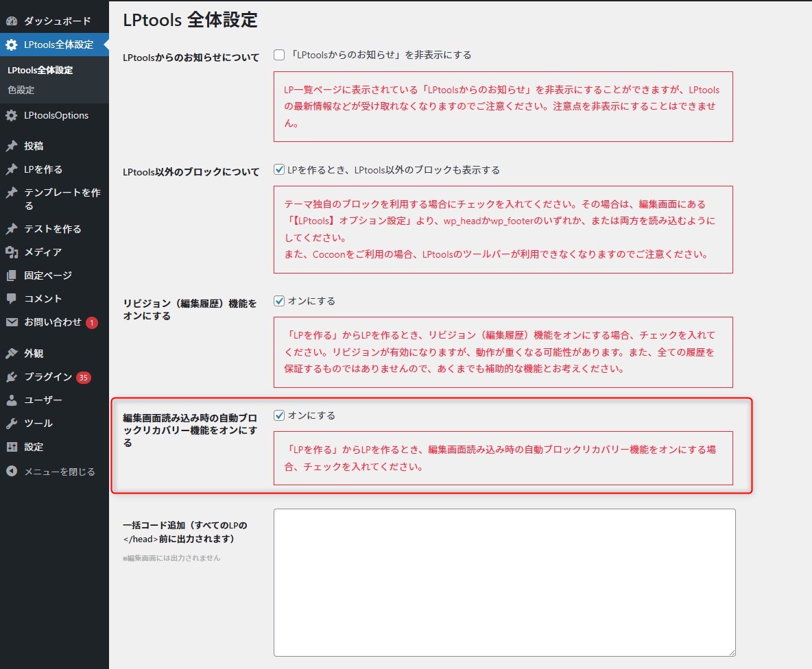Click the LPtools 全体設定 page heading

click(190, 20)
